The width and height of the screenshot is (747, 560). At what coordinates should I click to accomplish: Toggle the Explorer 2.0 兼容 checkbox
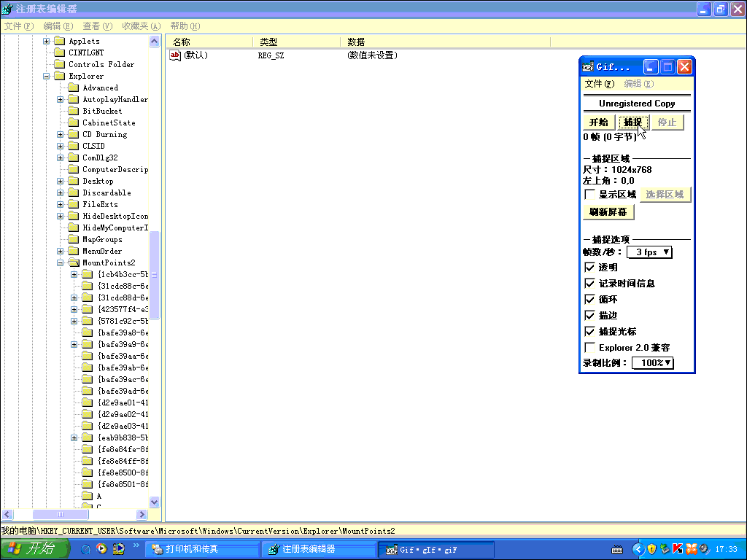coord(590,348)
